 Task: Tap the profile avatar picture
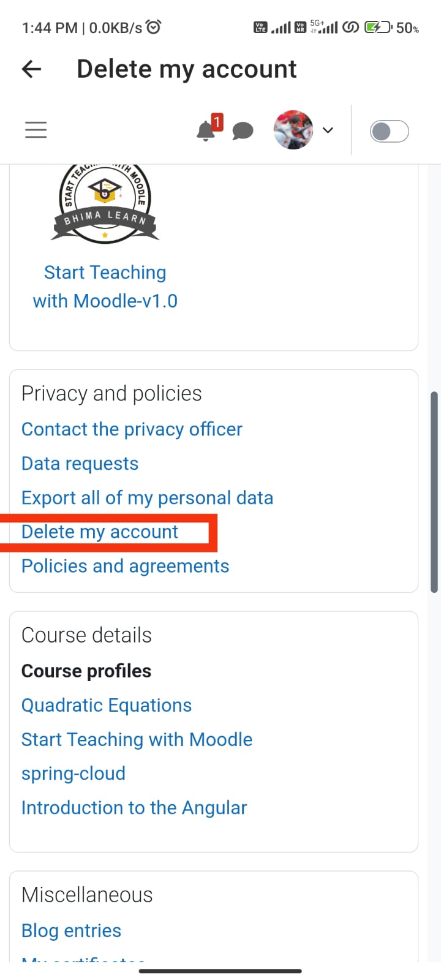coord(293,130)
